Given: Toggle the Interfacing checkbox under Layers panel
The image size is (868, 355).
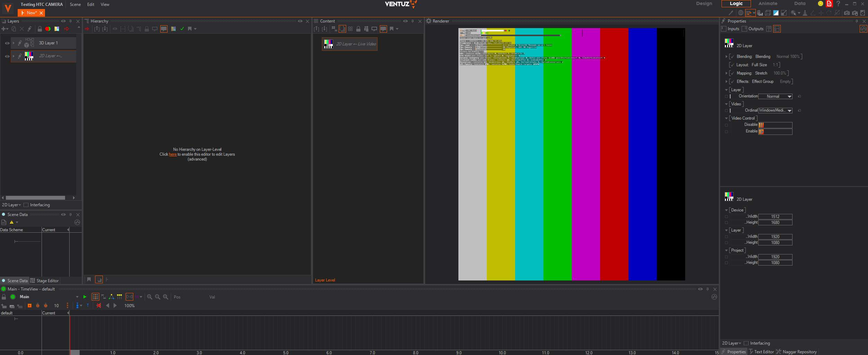Looking at the screenshot, I should [x=26, y=205].
